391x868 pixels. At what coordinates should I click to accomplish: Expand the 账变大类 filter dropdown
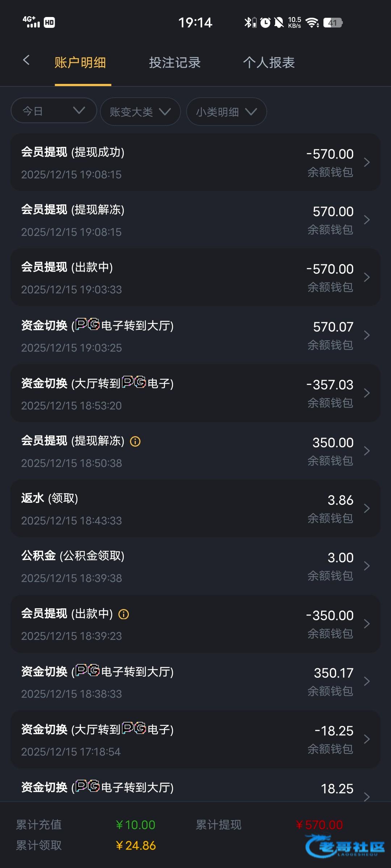click(140, 112)
